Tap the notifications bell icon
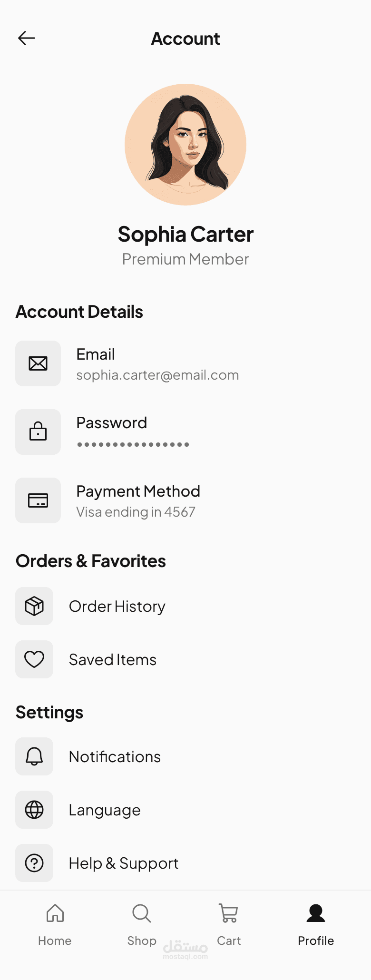Screen dimensions: 371x980 (34, 756)
